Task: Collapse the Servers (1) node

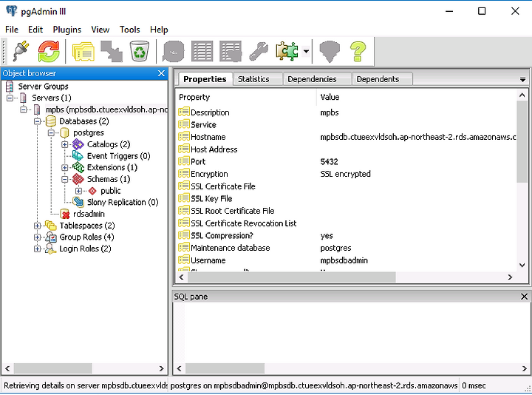Action: tap(10, 98)
